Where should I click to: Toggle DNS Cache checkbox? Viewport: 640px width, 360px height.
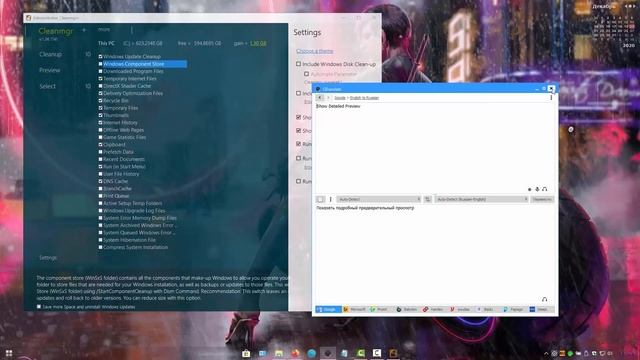[x=100, y=181]
